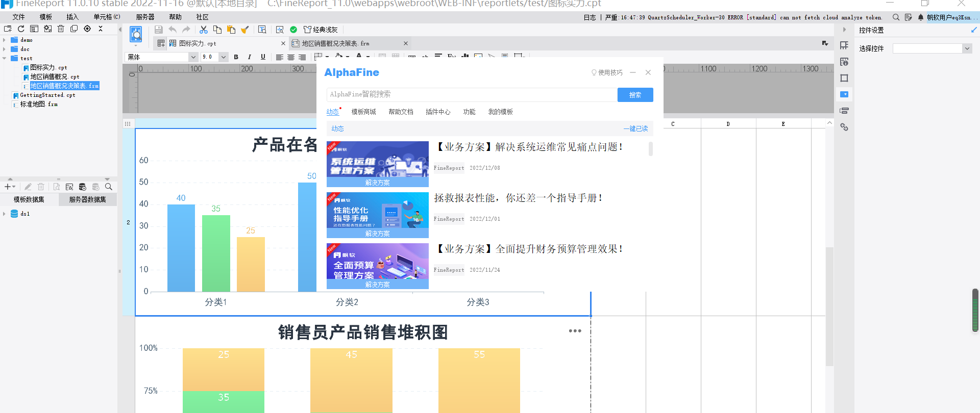Click the AlphaFine results scrollbar

pos(650,149)
